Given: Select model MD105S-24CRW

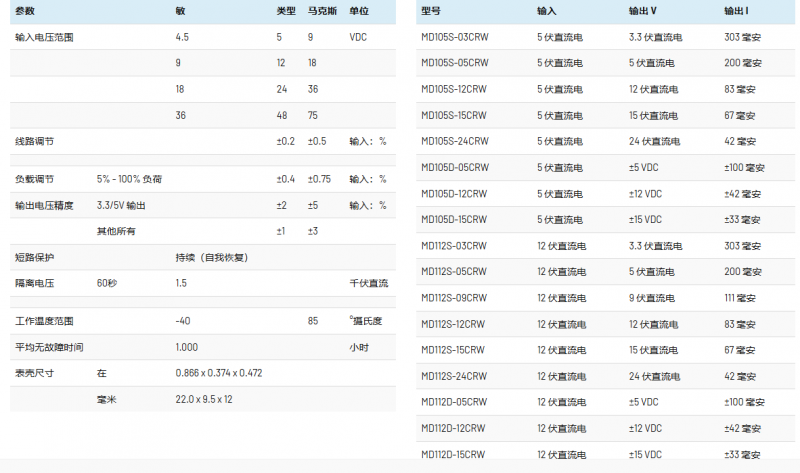Looking at the screenshot, I should 455,141.
